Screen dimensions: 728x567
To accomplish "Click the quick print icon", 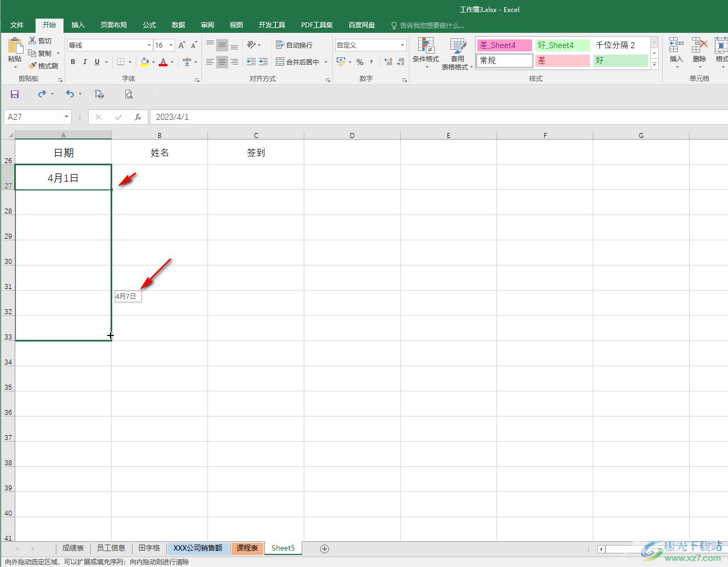I will click(100, 94).
